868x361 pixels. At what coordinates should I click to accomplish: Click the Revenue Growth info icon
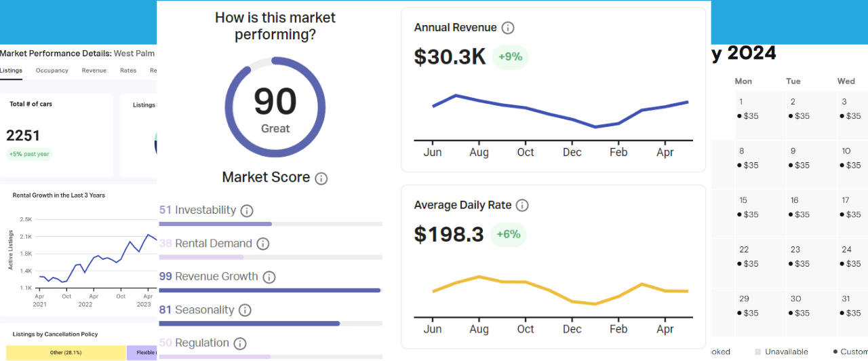269,277
